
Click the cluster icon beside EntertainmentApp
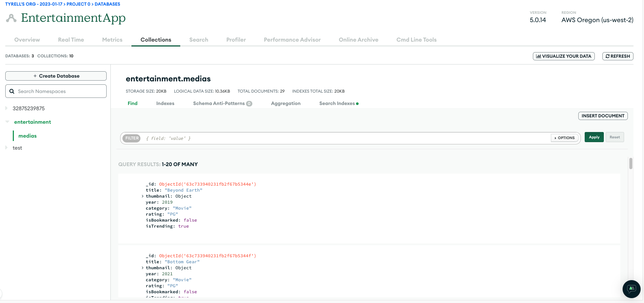[x=11, y=18]
